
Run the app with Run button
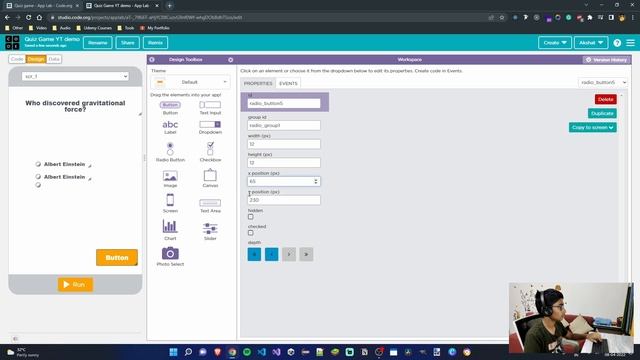point(76,284)
